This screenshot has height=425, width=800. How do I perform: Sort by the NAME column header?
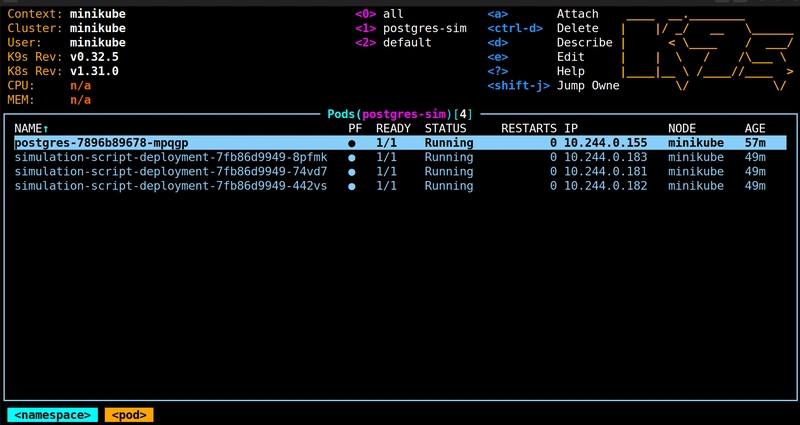(31, 129)
